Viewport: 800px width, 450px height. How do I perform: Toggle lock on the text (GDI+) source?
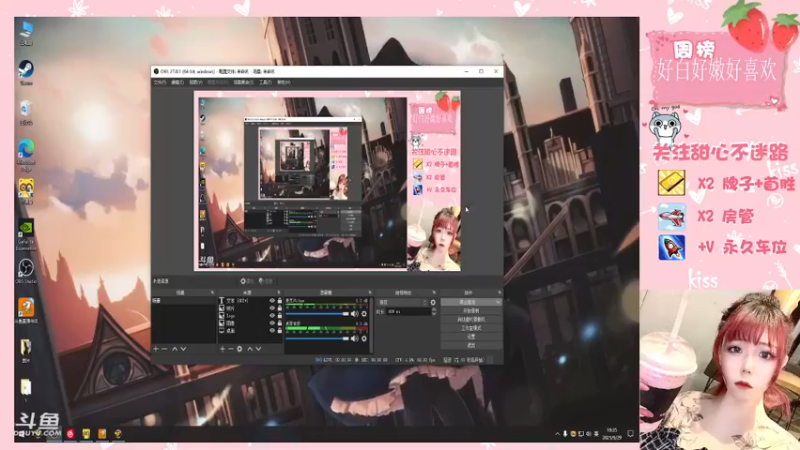(x=280, y=301)
